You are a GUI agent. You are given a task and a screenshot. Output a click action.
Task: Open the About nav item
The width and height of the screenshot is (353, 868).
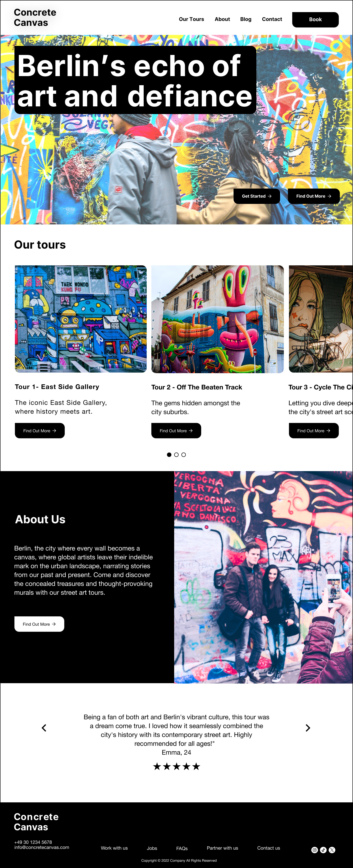(222, 19)
